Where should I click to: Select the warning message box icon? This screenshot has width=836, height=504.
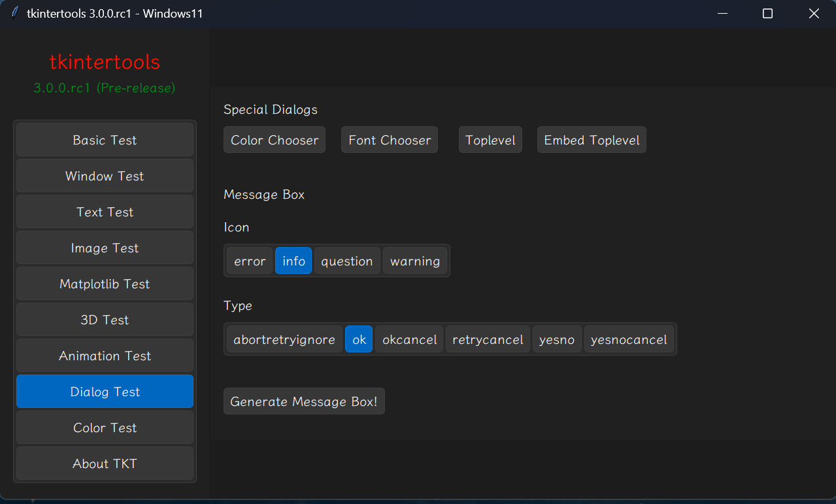[415, 260]
